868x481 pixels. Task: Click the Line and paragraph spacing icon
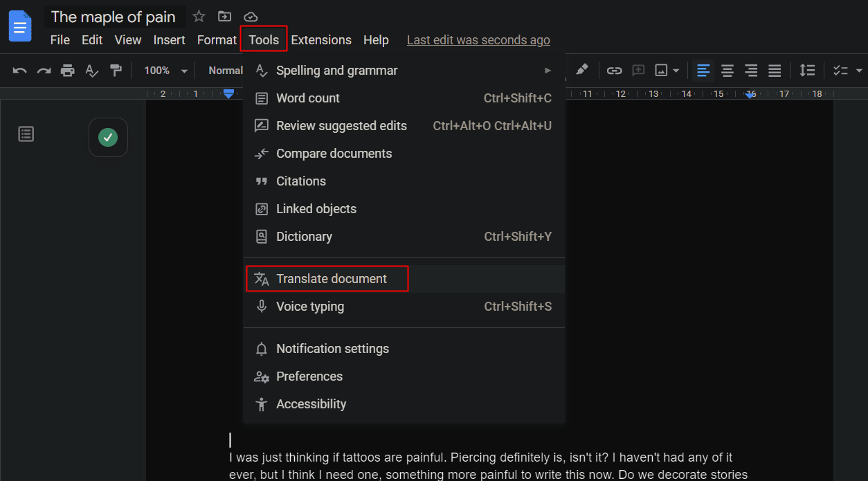(807, 71)
